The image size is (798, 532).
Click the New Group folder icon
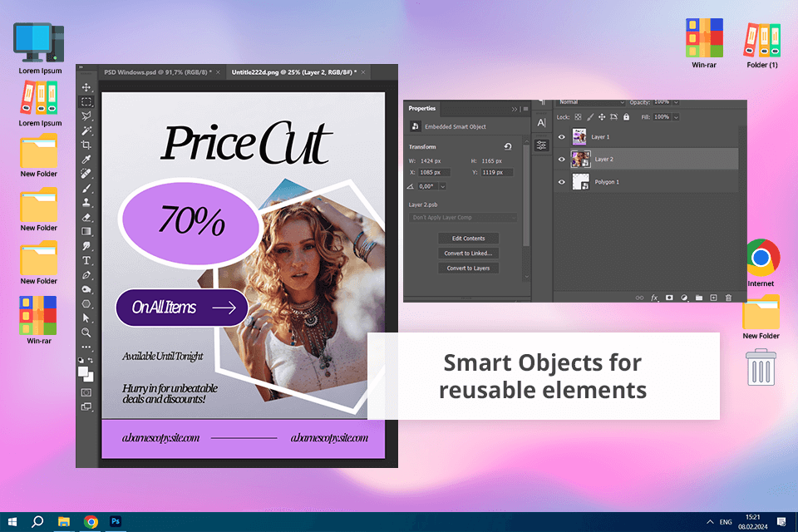[699, 298]
